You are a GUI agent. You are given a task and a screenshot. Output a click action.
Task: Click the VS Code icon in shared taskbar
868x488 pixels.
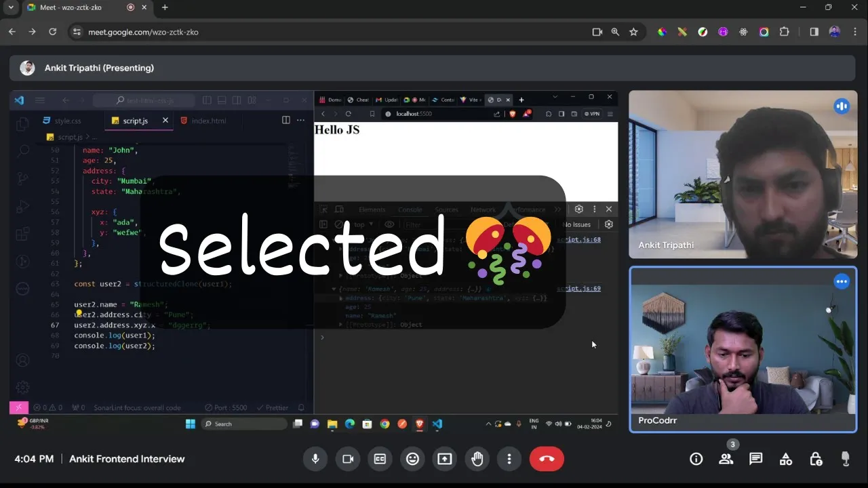click(x=437, y=424)
